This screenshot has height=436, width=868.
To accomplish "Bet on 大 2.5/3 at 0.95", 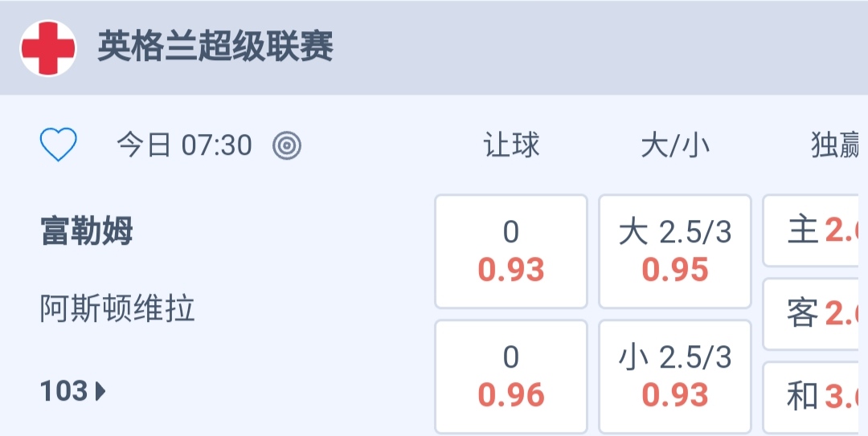I will point(675,251).
